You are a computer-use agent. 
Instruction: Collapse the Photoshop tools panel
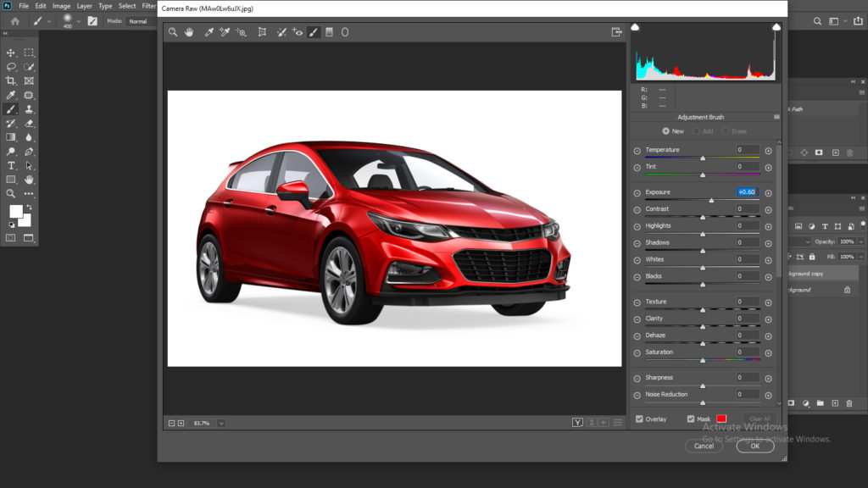pyautogui.click(x=5, y=34)
